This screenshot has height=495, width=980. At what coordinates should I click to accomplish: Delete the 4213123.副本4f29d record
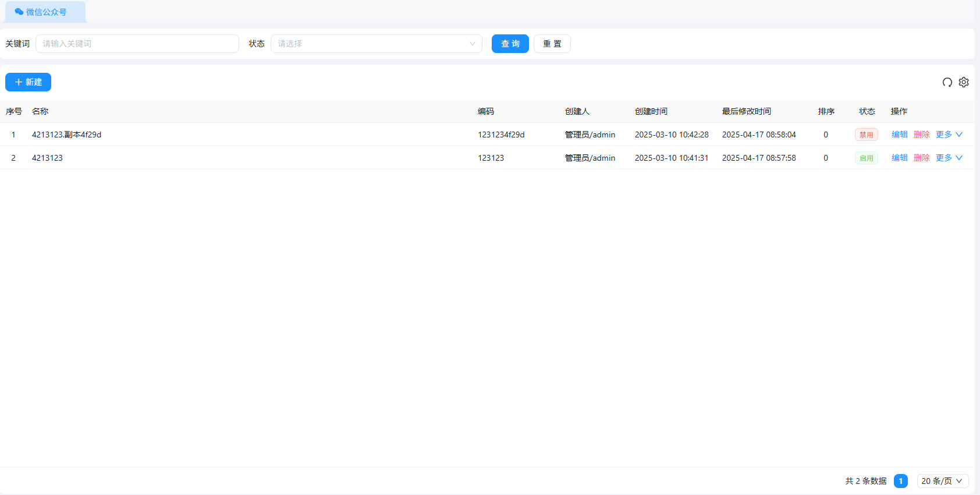tap(921, 135)
